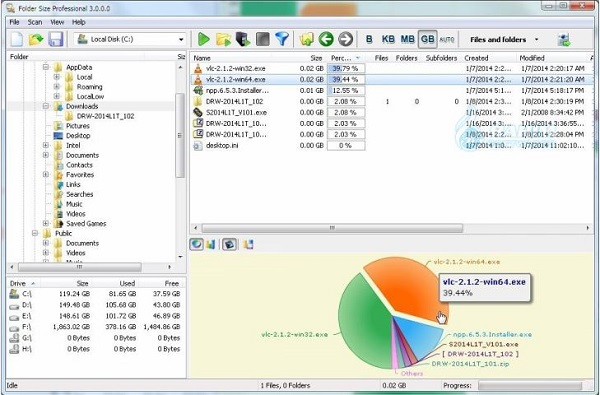Screen dimensions: 600x395
Task: Click the export icon at toolbar right end
Action: (564, 39)
